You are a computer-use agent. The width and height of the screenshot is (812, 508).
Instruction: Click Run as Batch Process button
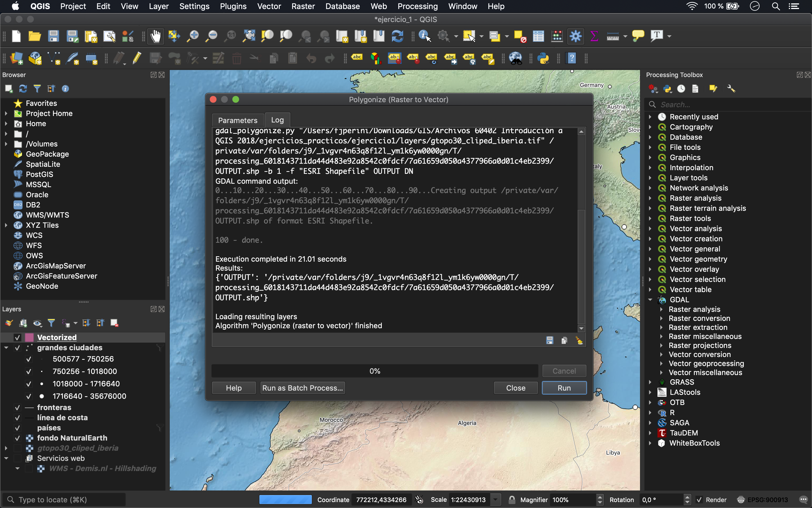[302, 388]
